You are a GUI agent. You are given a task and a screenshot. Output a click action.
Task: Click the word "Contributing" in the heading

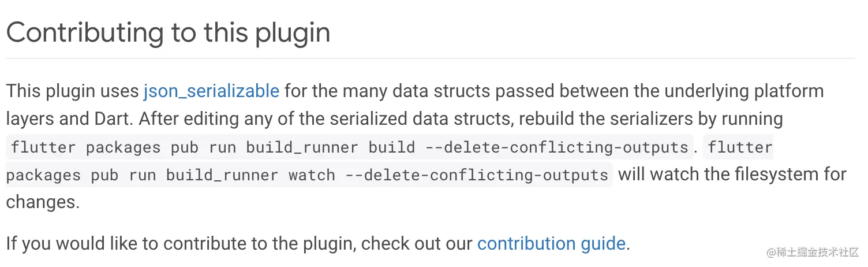pyautogui.click(x=84, y=32)
